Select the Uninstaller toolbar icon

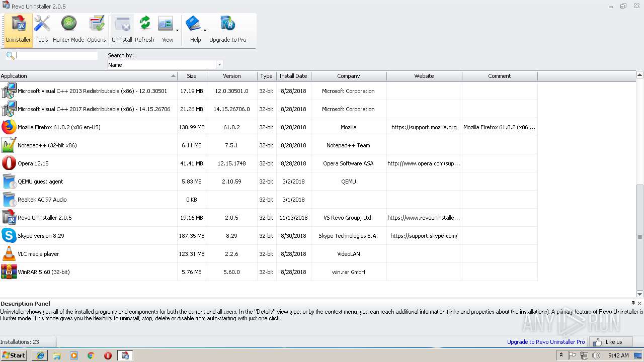[x=18, y=30]
